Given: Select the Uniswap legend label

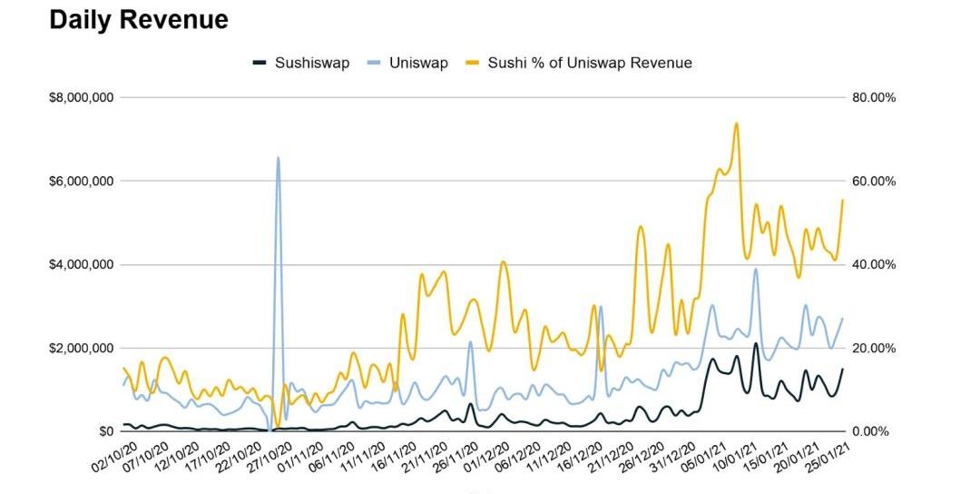Looking at the screenshot, I should (419, 63).
